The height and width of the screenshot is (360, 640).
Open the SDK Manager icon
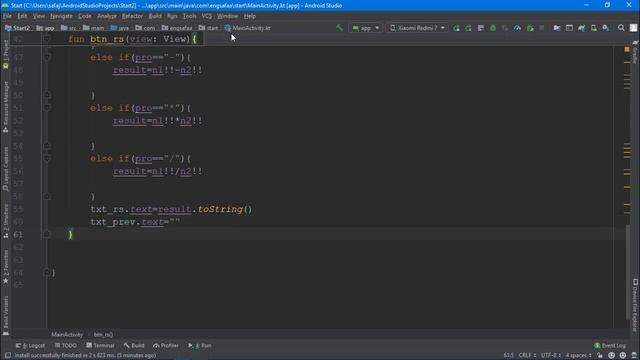[606, 28]
